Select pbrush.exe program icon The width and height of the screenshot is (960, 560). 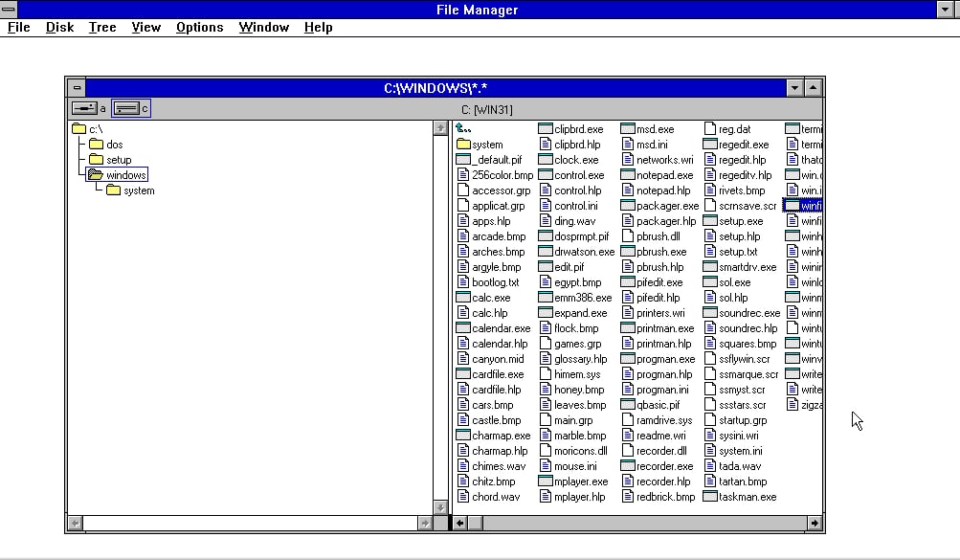(x=627, y=252)
